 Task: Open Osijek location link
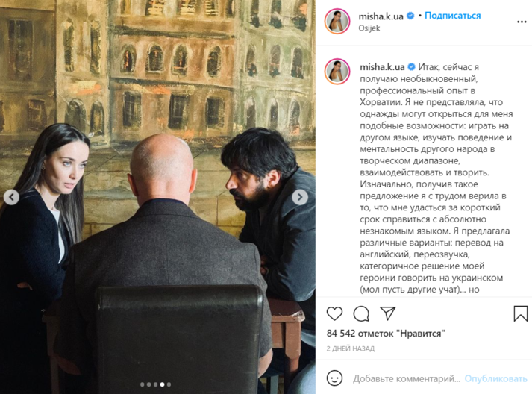[x=369, y=28]
